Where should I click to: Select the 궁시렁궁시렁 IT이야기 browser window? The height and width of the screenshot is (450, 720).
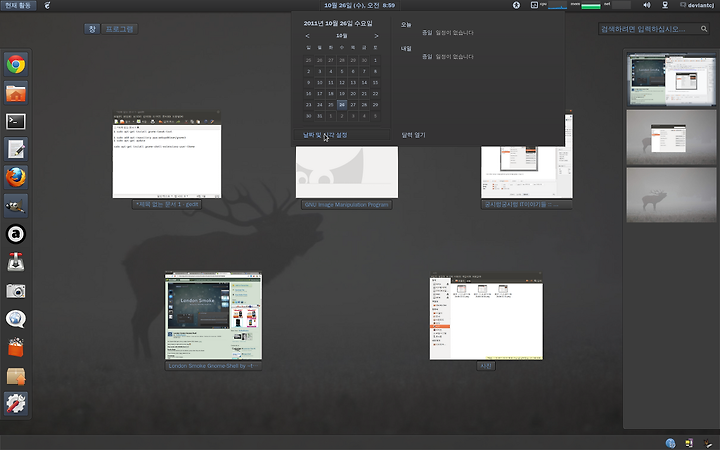coord(527,172)
